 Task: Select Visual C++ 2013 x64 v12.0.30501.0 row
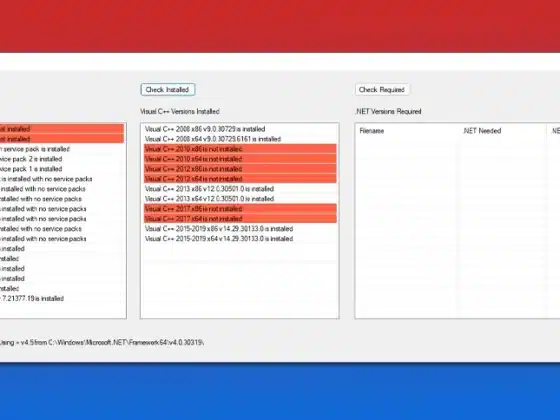click(x=240, y=199)
